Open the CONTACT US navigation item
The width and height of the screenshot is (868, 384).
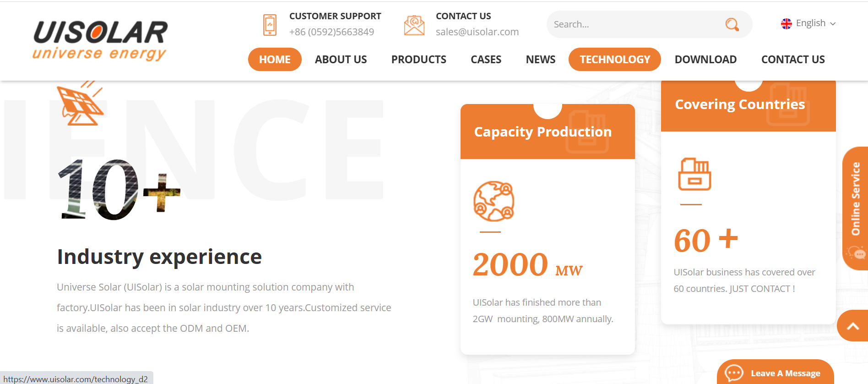(x=793, y=60)
